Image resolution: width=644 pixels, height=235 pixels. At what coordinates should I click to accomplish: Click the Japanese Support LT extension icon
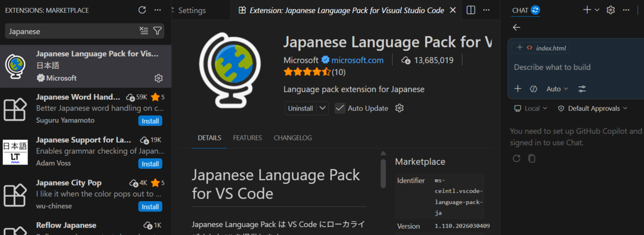point(15,153)
